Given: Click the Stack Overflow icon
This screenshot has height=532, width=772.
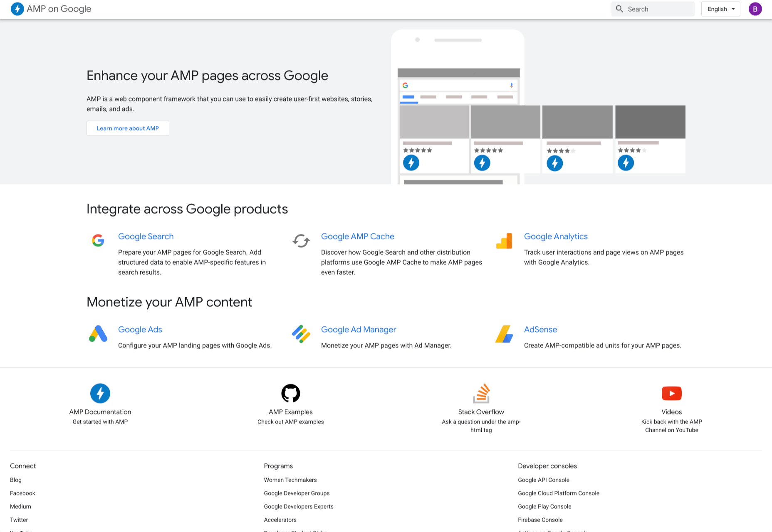Looking at the screenshot, I should (481, 393).
